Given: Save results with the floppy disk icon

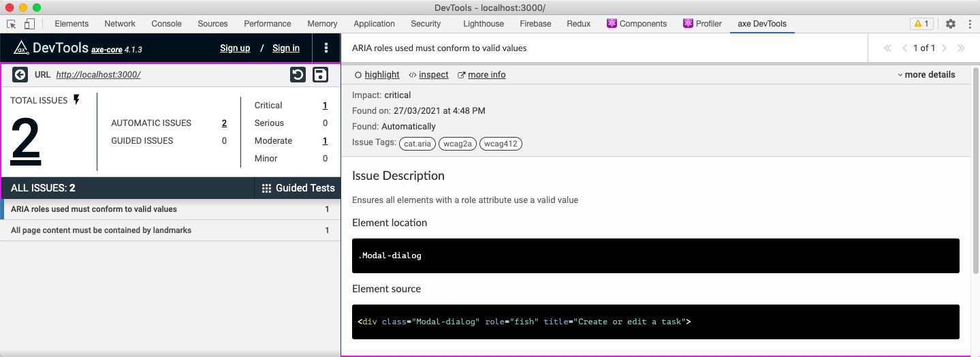Looking at the screenshot, I should click(320, 75).
